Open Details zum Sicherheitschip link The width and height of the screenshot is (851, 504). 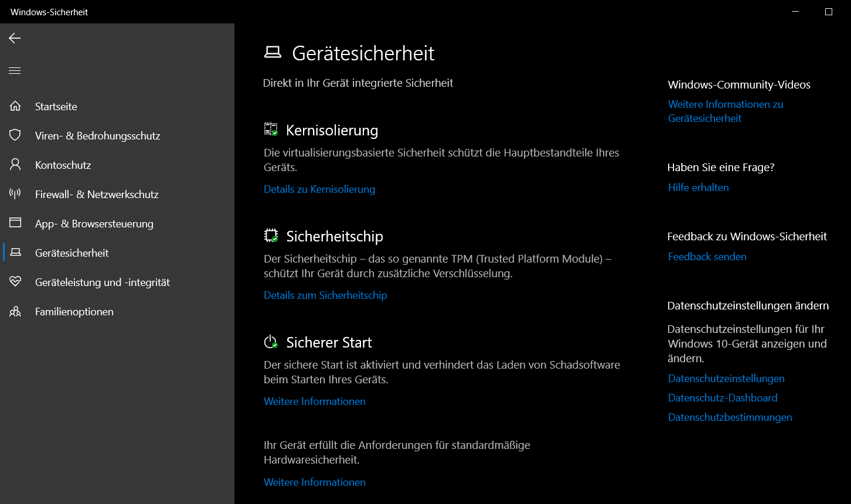click(x=325, y=295)
